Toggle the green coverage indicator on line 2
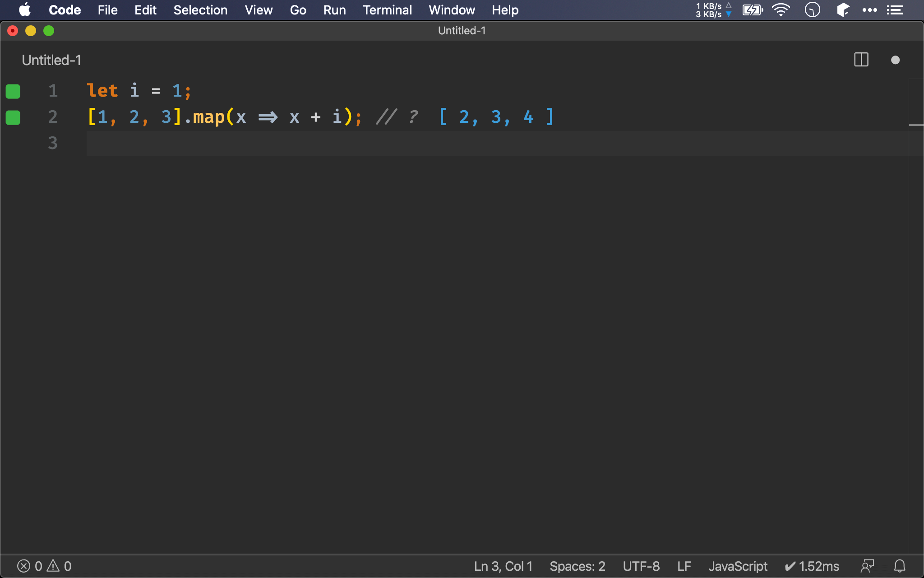The image size is (924, 578). [x=13, y=117]
